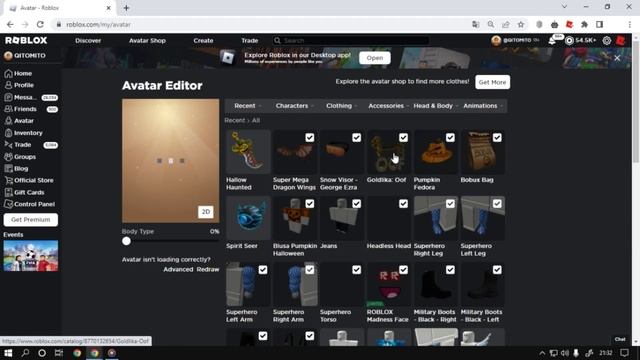
Task: Uncheck Snow Visor - George Ezra
Action: pyautogui.click(x=357, y=138)
